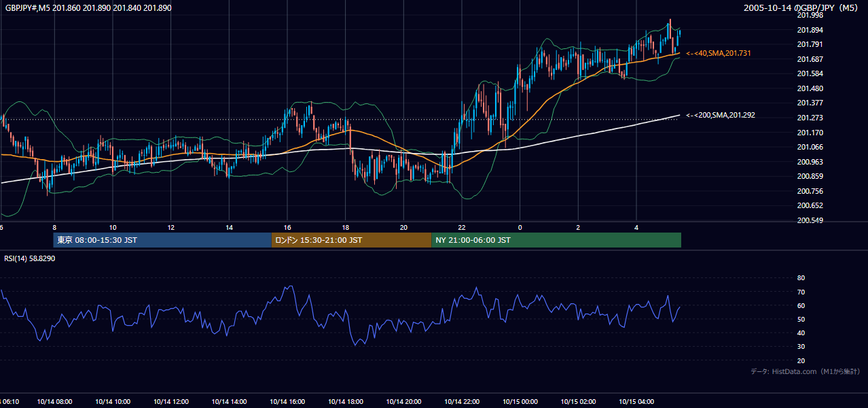Viewport: 868px width, 408px height.
Task: Click the 10/14 18:00 time label
Action: 346,402
